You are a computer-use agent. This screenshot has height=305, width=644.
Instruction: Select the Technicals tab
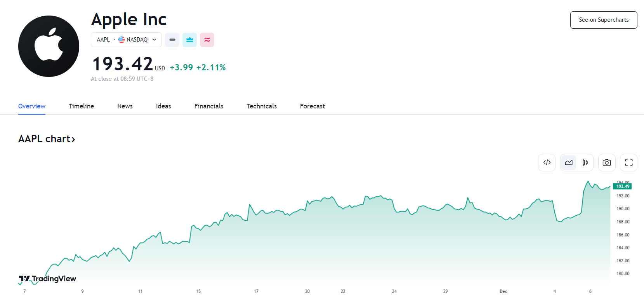[x=262, y=106]
